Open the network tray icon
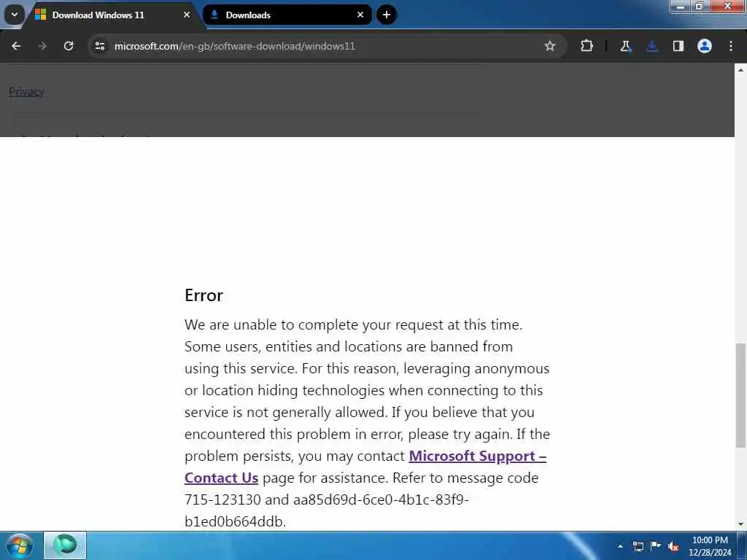Viewport: 747px width, 560px height. pos(638,546)
